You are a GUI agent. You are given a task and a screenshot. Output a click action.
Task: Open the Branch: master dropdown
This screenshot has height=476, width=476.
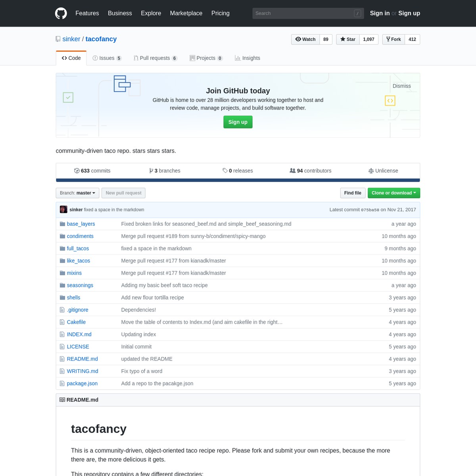pos(77,193)
